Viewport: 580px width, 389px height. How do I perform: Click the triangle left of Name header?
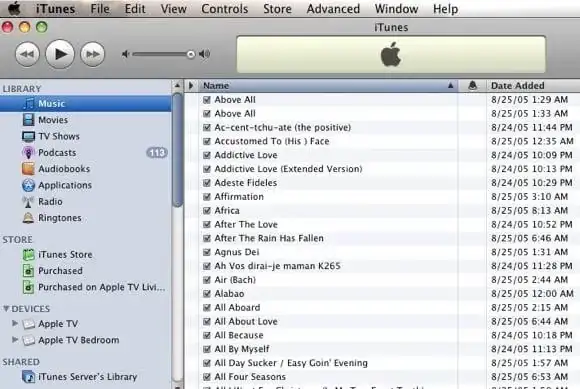pyautogui.click(x=191, y=86)
